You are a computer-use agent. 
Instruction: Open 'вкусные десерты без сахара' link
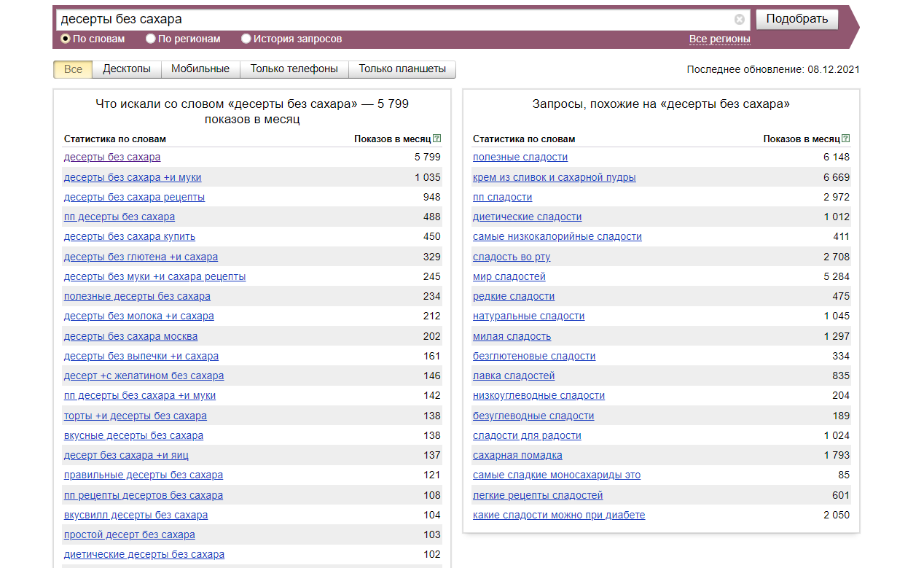133,435
